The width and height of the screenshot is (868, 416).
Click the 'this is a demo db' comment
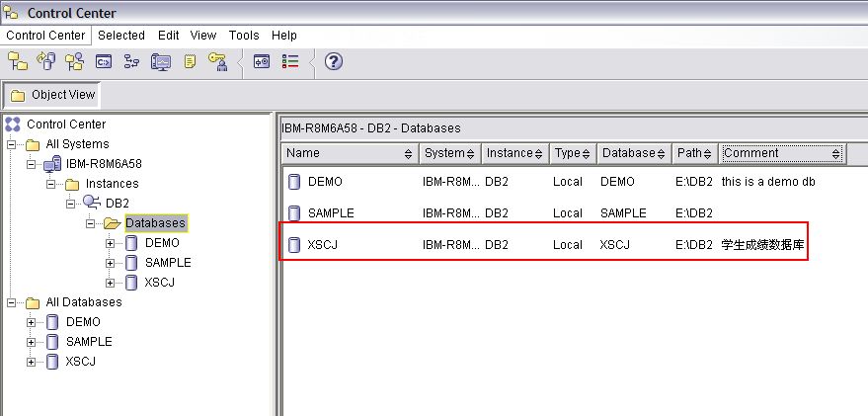pyautogui.click(x=768, y=182)
